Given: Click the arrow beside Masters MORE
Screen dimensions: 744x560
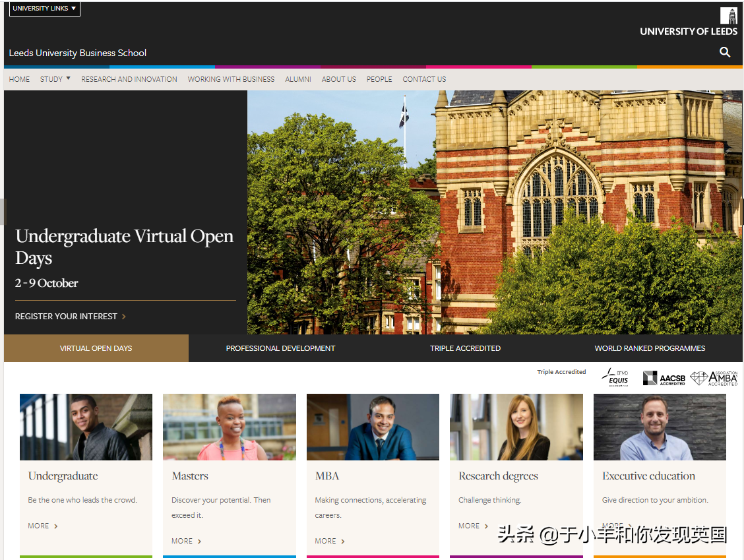Looking at the screenshot, I should pos(199,542).
